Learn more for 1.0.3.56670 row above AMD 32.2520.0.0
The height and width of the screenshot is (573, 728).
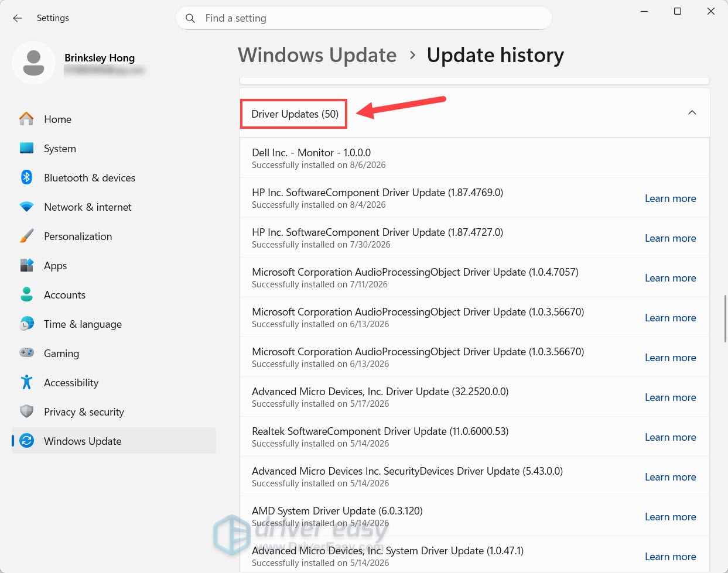pos(670,358)
